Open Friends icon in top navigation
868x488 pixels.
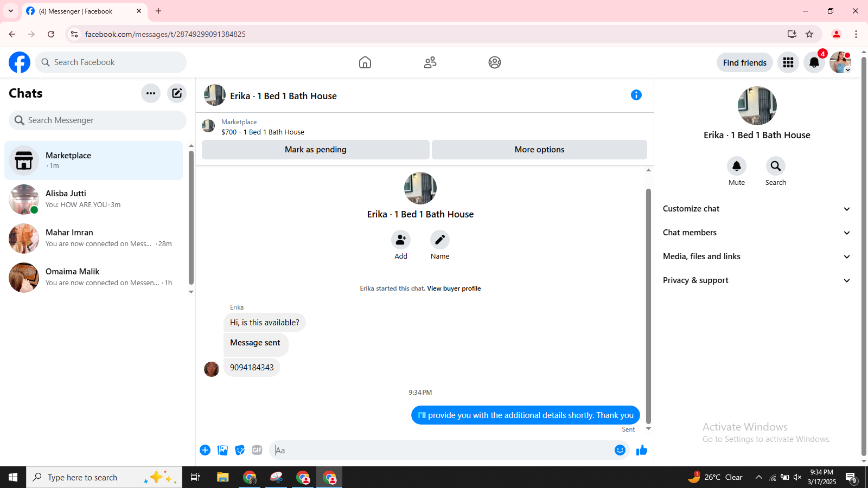point(430,62)
